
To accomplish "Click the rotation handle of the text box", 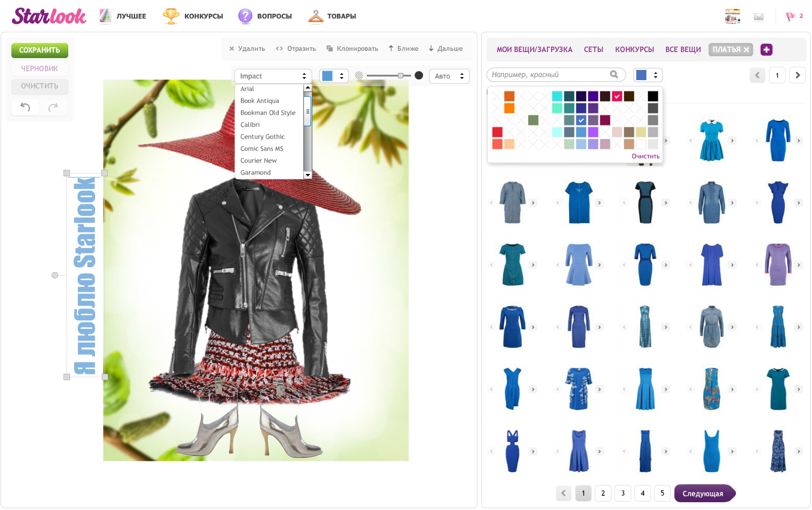I will point(55,275).
